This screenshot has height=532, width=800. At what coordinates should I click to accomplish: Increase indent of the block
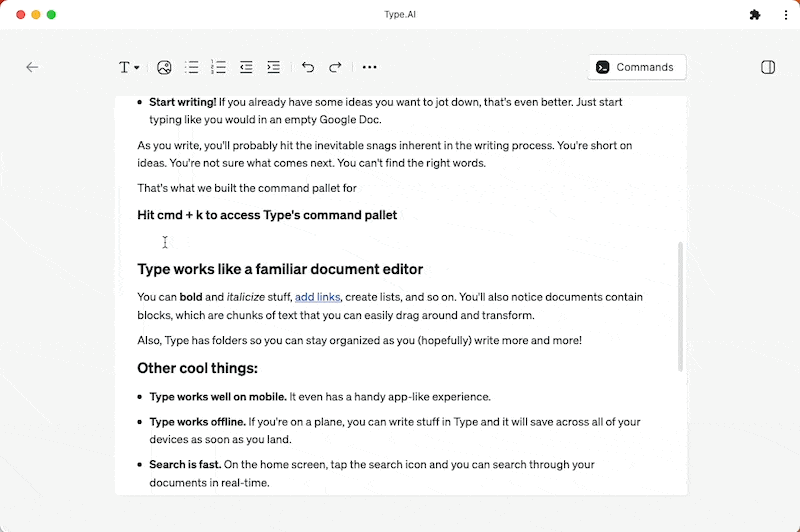point(273,67)
